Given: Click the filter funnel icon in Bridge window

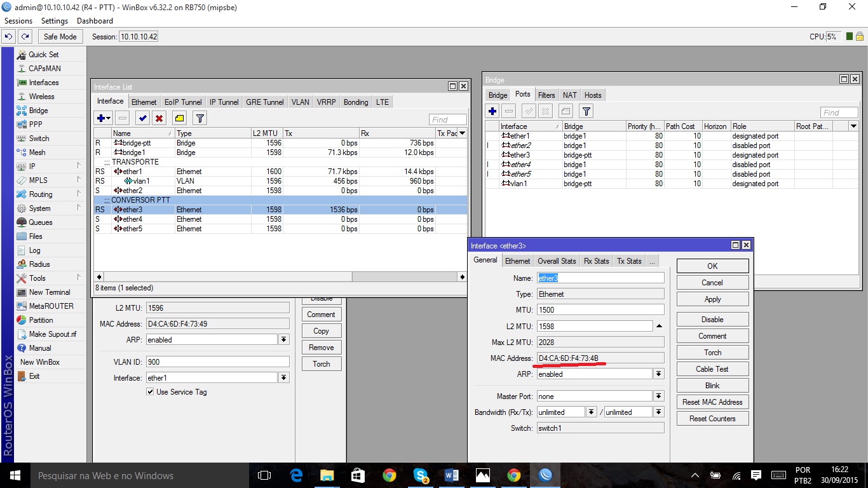Looking at the screenshot, I should 587,111.
